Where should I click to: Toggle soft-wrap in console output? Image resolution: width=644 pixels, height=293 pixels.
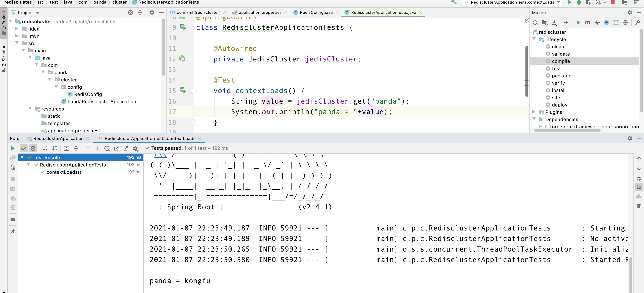(639, 178)
